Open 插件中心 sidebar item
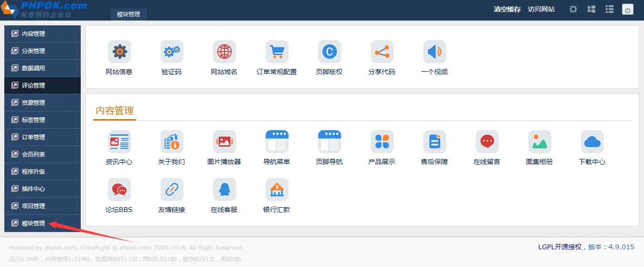Image resolution: width=644 pixels, height=267 pixels. pyautogui.click(x=42, y=189)
